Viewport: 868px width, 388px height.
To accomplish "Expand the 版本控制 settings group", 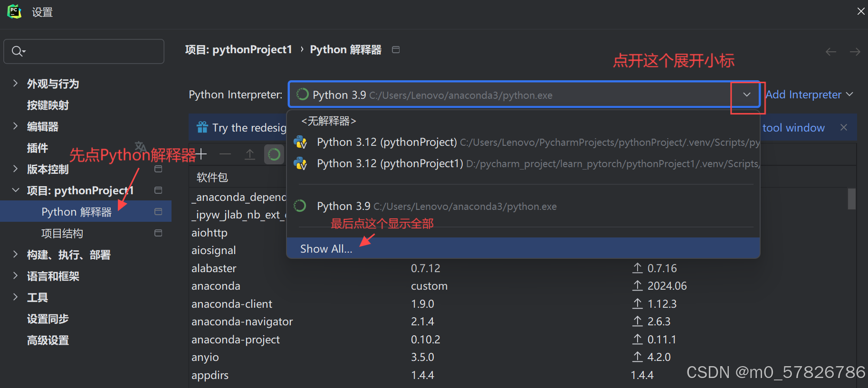I will [x=15, y=169].
